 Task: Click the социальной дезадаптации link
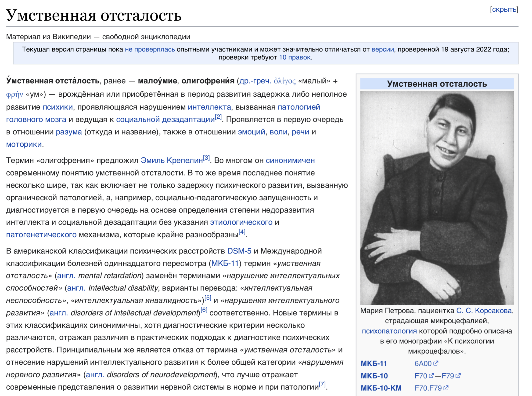click(165, 119)
